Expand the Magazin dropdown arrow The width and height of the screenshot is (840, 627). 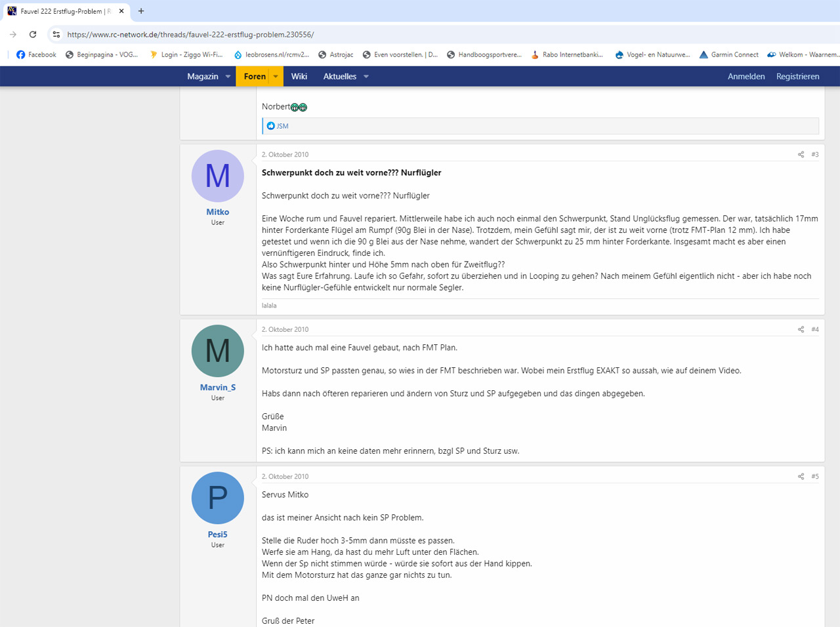228,77
